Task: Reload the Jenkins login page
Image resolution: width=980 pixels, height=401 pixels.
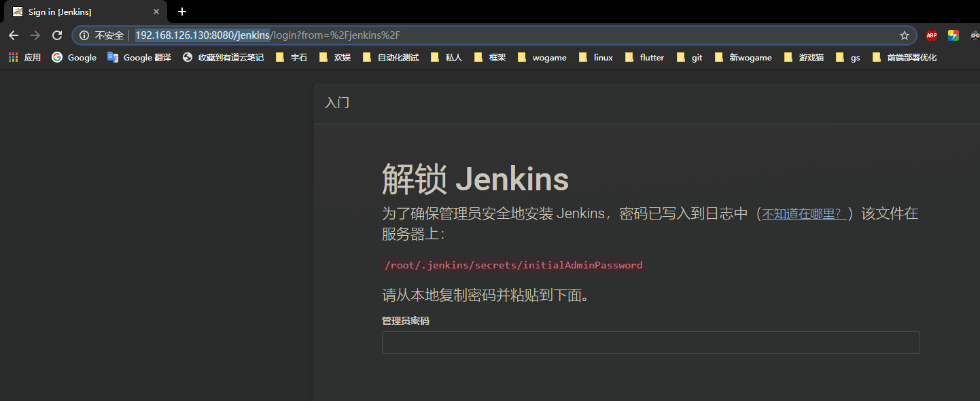Action: (x=56, y=35)
